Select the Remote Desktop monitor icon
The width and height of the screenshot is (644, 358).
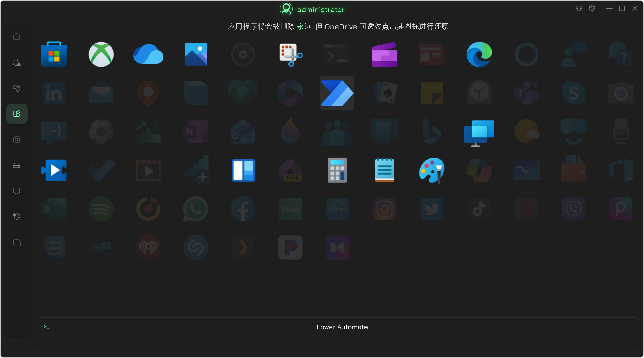tap(479, 133)
